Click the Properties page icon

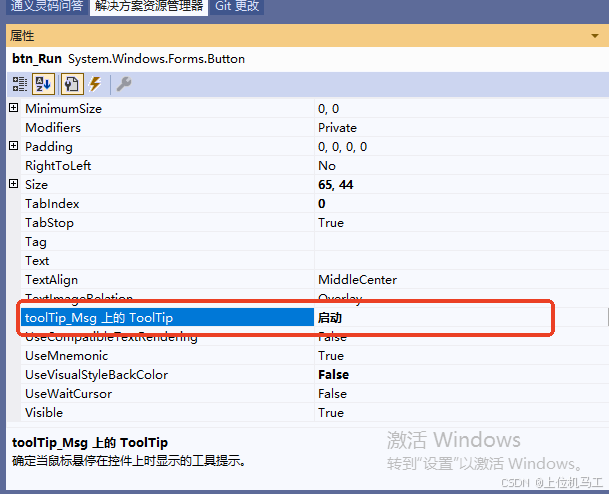pos(72,84)
